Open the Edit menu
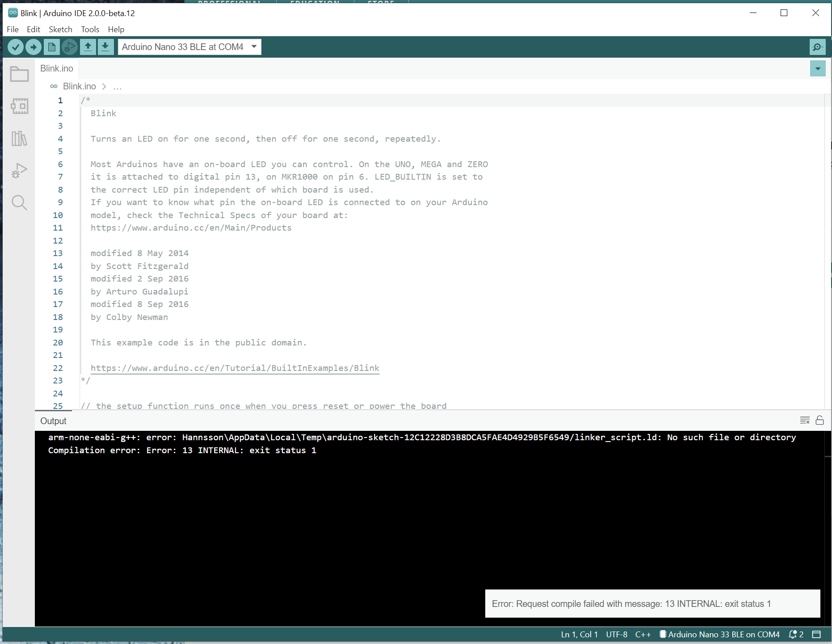Screen dimensions: 832x644 [x=34, y=29]
